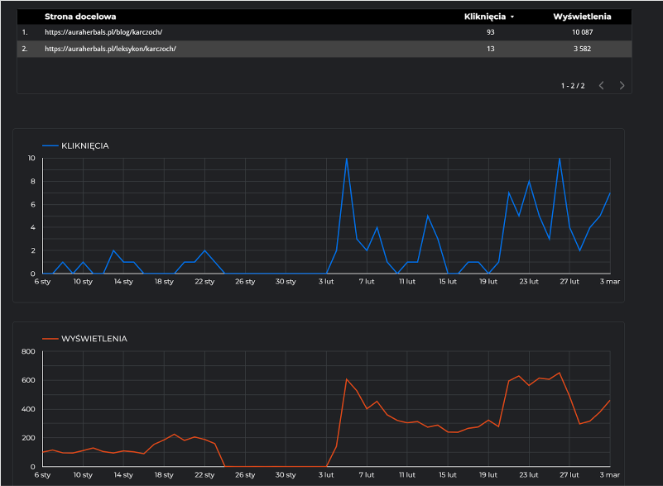The width and height of the screenshot is (663, 486).
Task: Toggle the WYŚWIETLENIA series legend label
Action: [x=93, y=339]
